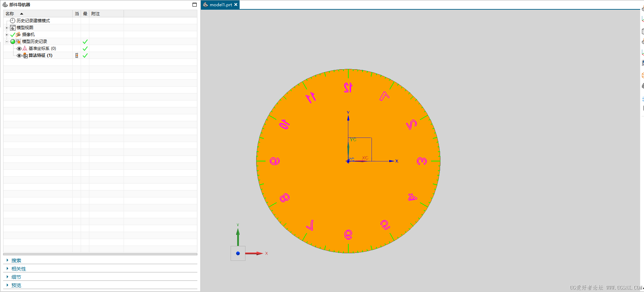Click the green status circle beside 模型历史记录
The image size is (644, 292).
pyautogui.click(x=13, y=42)
